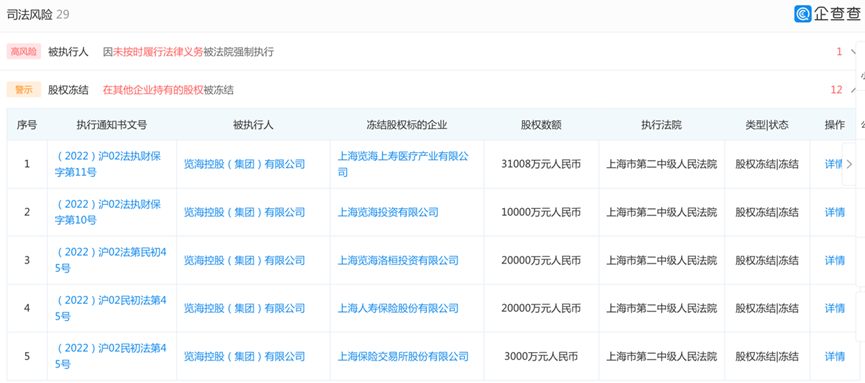
Task: Click the right arrow beside row 1 详情
Action: click(x=848, y=164)
